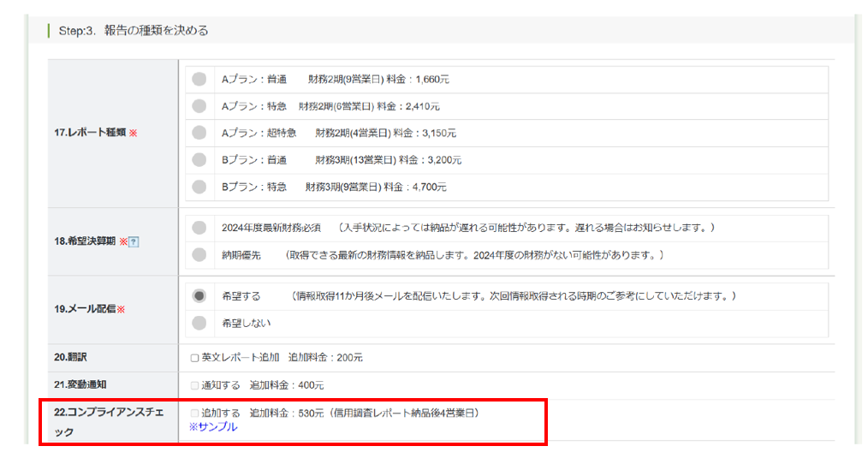Tick the 通知する change notification checkbox

pos(195,385)
